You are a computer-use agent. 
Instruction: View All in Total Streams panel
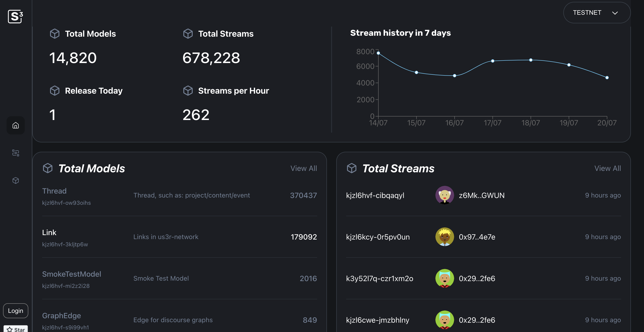pos(608,168)
